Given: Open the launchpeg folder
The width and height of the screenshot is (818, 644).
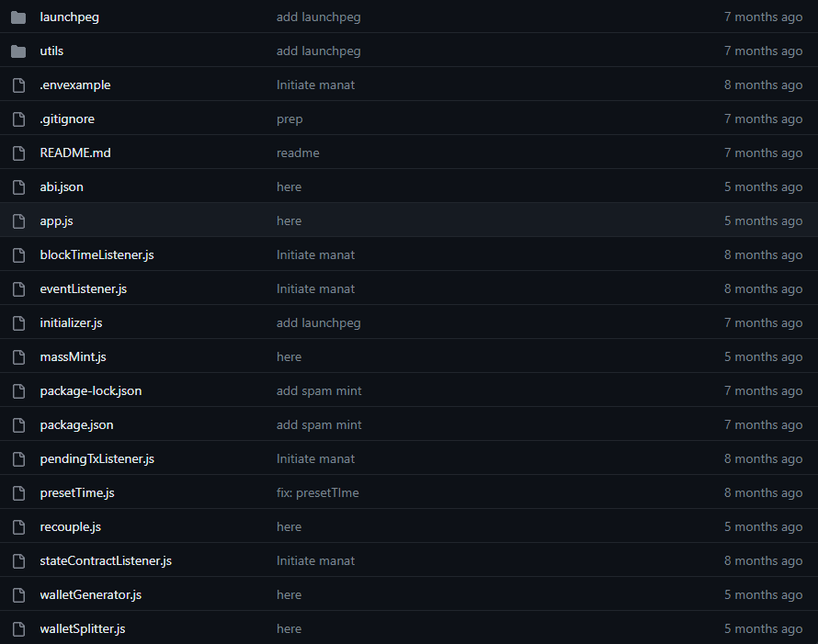Looking at the screenshot, I should coord(69,17).
